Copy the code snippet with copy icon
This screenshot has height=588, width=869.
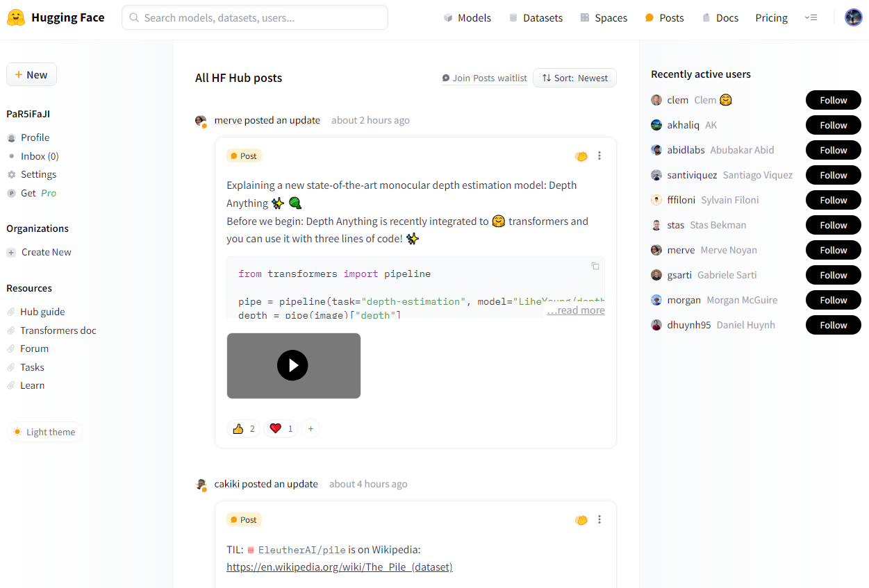(x=595, y=266)
